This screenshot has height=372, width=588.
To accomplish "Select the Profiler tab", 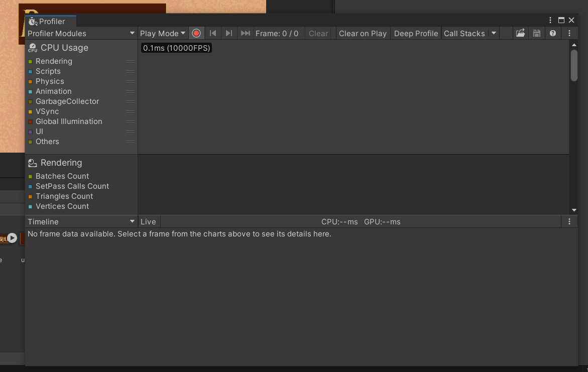I will [x=49, y=21].
